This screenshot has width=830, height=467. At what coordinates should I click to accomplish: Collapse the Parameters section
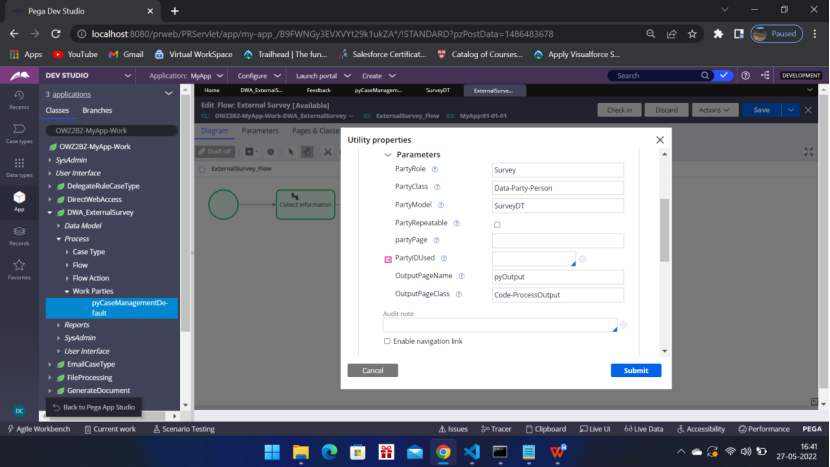click(x=387, y=155)
